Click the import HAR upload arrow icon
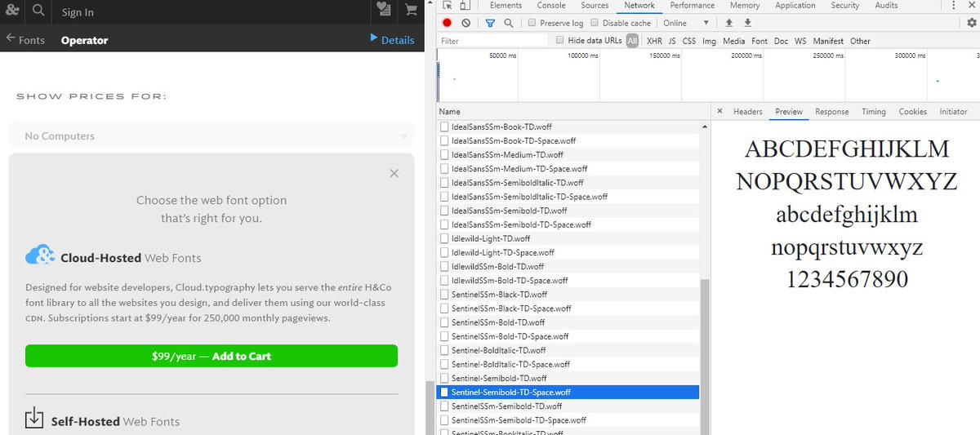This screenshot has height=435, width=980. [x=729, y=23]
